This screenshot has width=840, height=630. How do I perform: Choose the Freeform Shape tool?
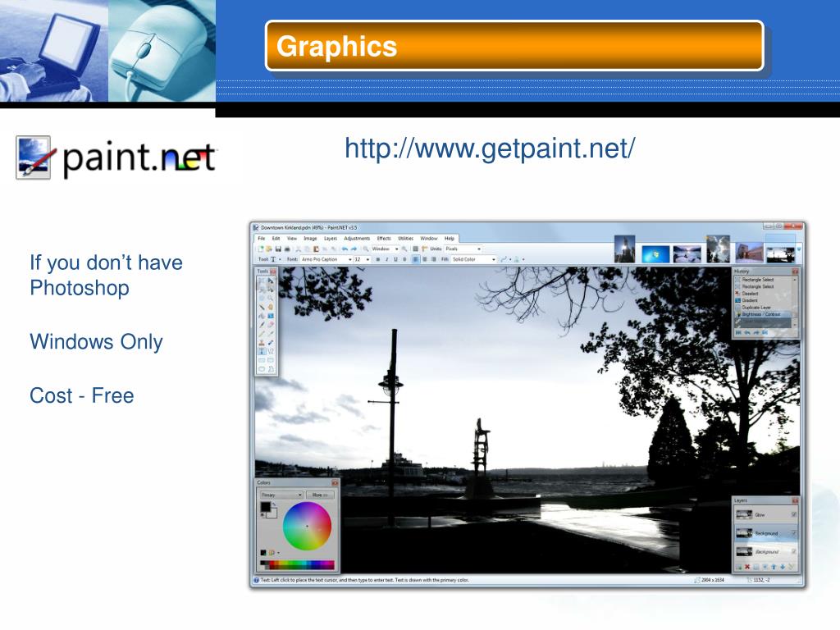pos(271,369)
